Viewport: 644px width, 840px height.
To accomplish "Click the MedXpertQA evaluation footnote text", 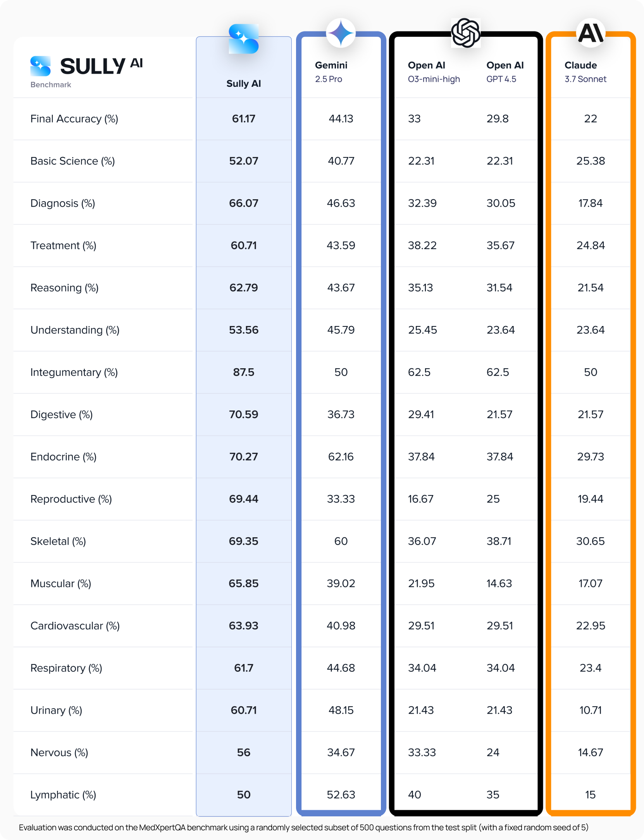I will 303,827.
